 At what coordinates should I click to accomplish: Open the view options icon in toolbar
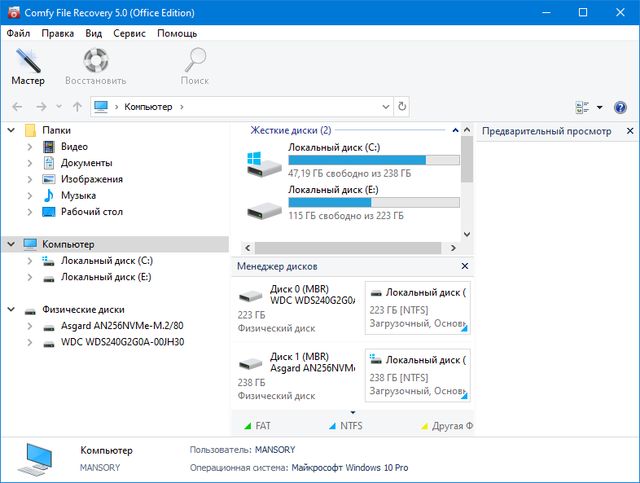pyautogui.click(x=583, y=107)
